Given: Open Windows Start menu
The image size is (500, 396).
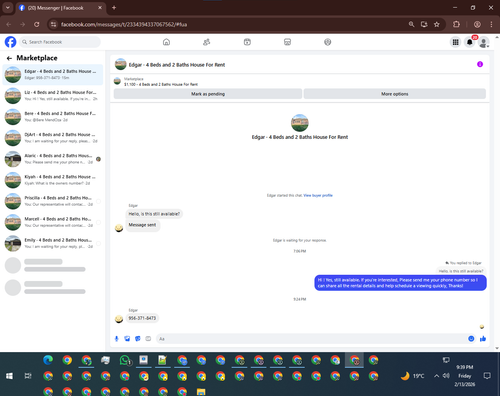Looking at the screenshot, I should 9,376.
